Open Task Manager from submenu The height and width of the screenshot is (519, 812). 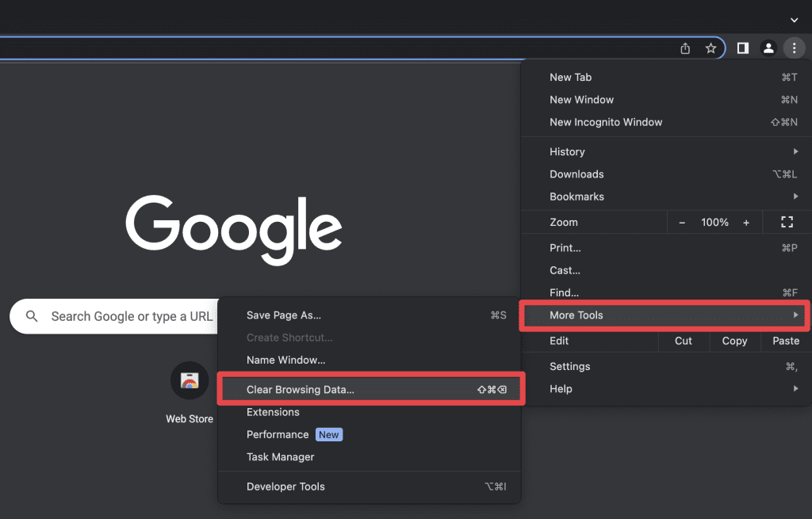coord(370,457)
